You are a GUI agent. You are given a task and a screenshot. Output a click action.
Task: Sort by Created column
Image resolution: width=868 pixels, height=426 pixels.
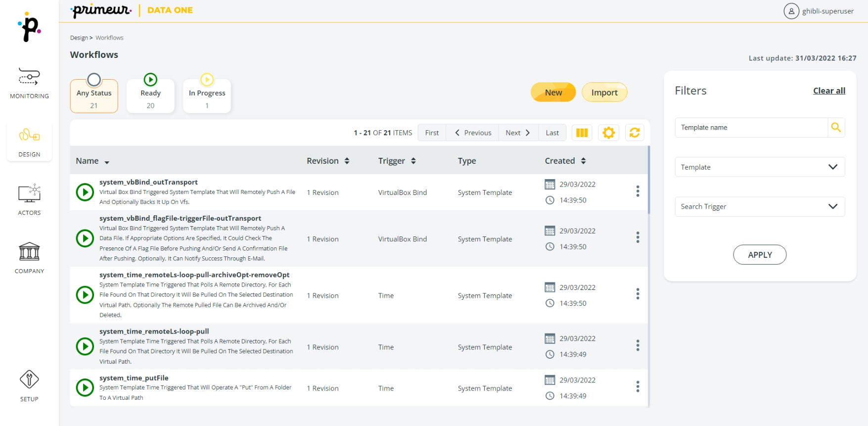[565, 161]
